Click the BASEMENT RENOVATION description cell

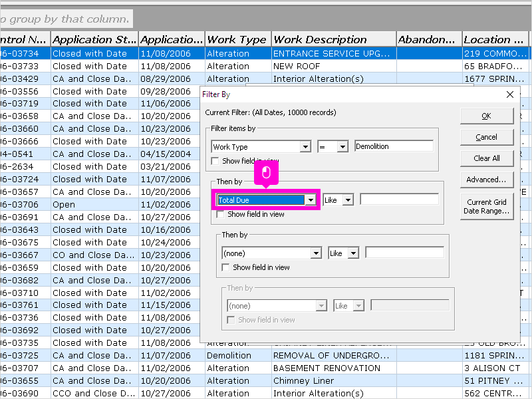[x=334, y=368]
